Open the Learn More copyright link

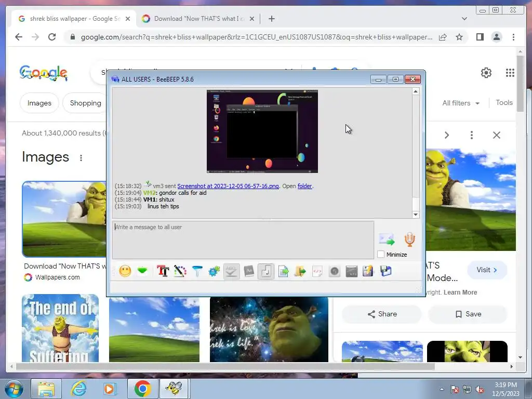pos(460,292)
